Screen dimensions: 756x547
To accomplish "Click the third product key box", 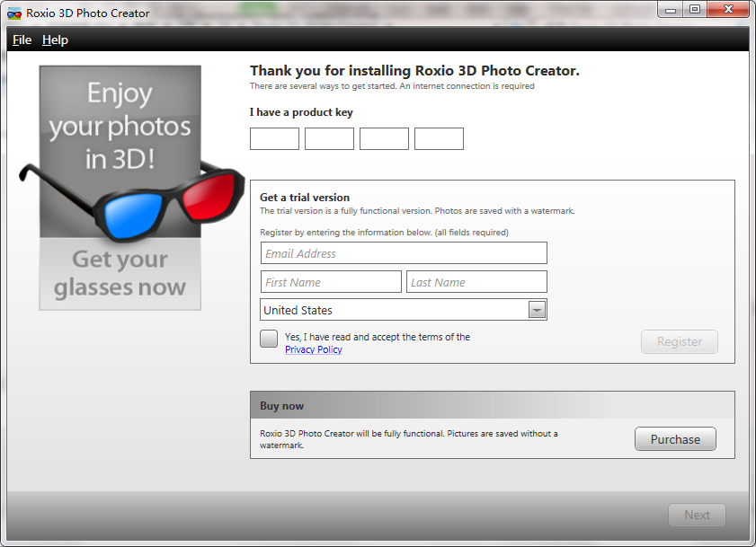I will click(384, 139).
